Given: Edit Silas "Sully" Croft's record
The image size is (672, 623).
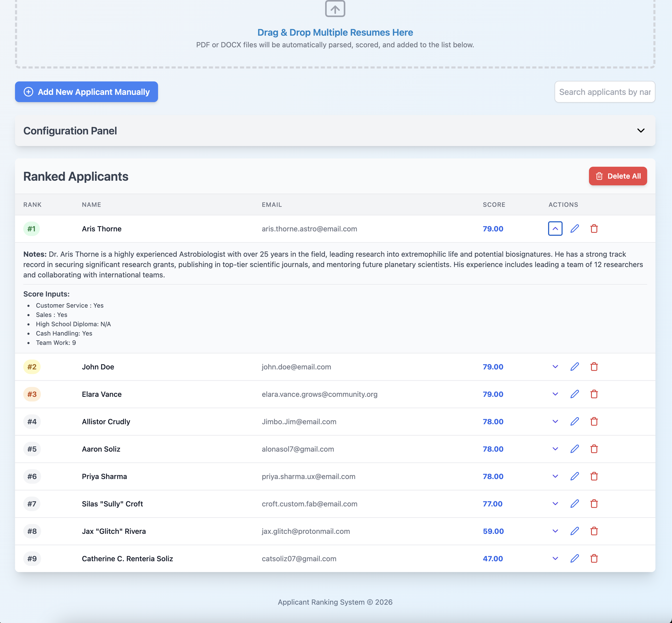Looking at the screenshot, I should click(574, 503).
